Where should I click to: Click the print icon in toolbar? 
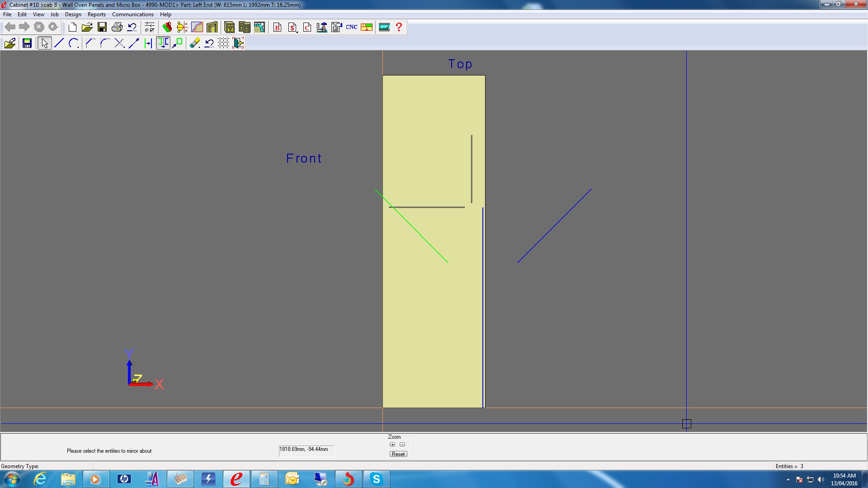tap(117, 27)
